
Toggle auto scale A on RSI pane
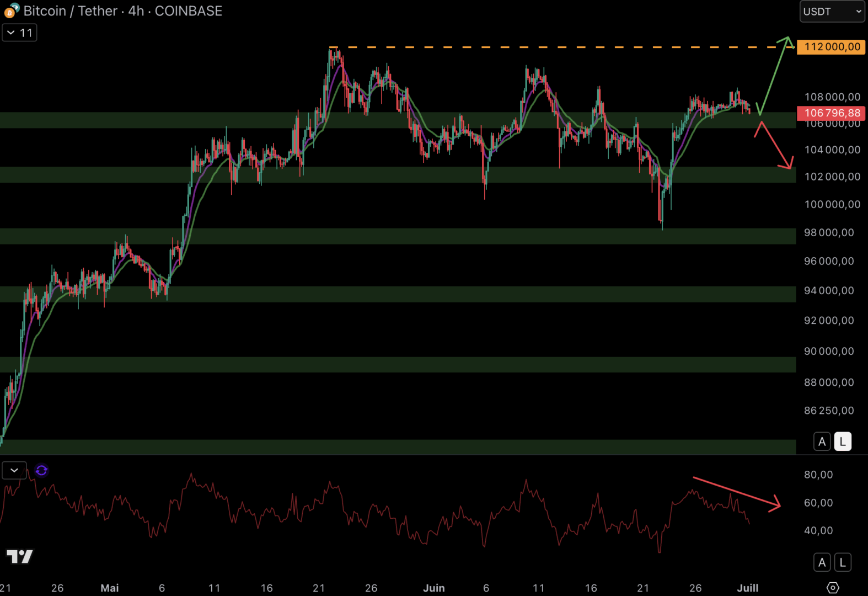coord(822,562)
